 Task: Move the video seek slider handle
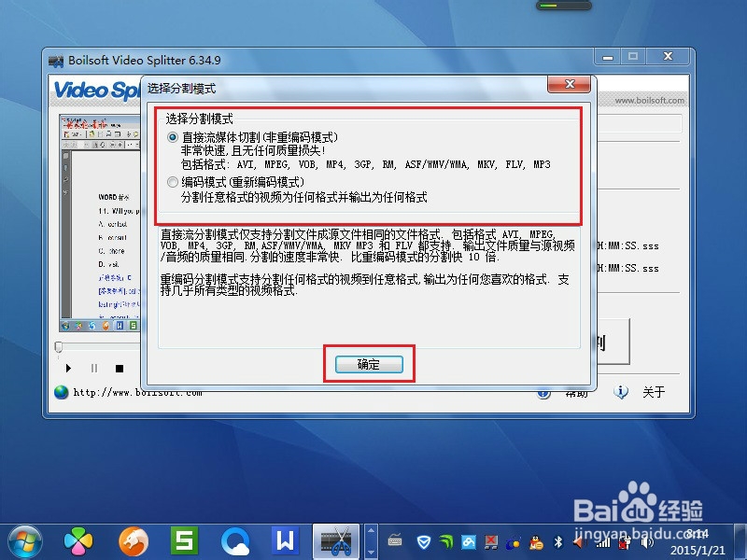pyautogui.click(x=59, y=346)
